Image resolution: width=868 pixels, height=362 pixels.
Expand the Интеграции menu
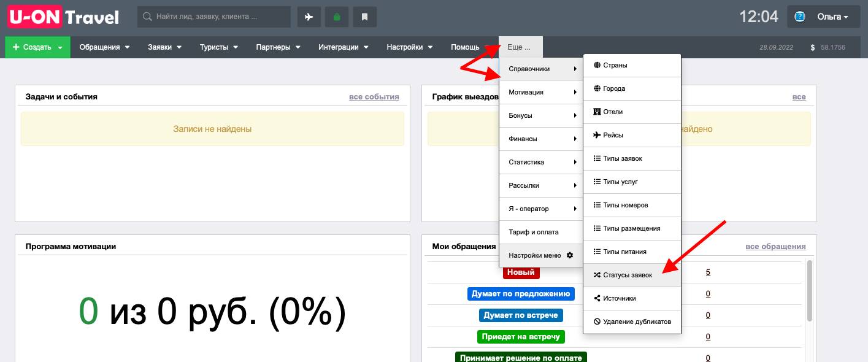coord(343,47)
